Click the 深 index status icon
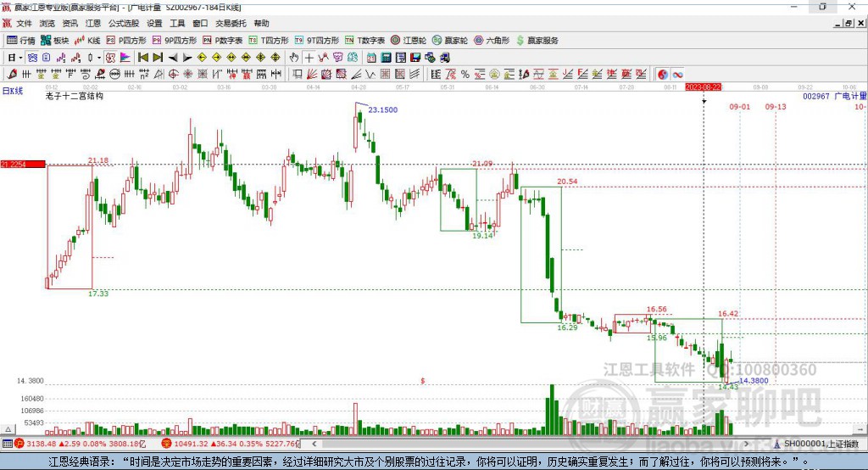868x470 pixels. 166,444
